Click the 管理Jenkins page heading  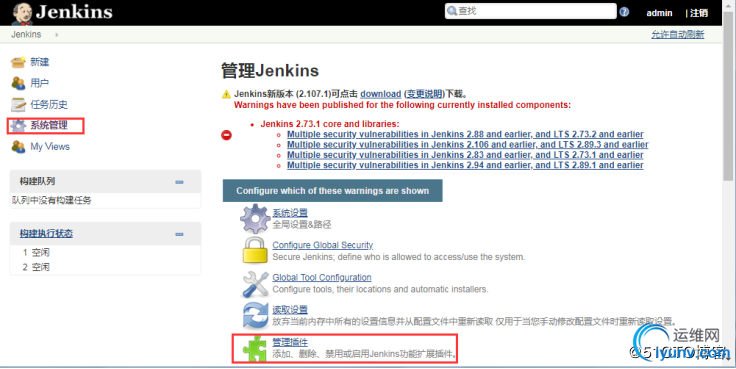click(270, 71)
